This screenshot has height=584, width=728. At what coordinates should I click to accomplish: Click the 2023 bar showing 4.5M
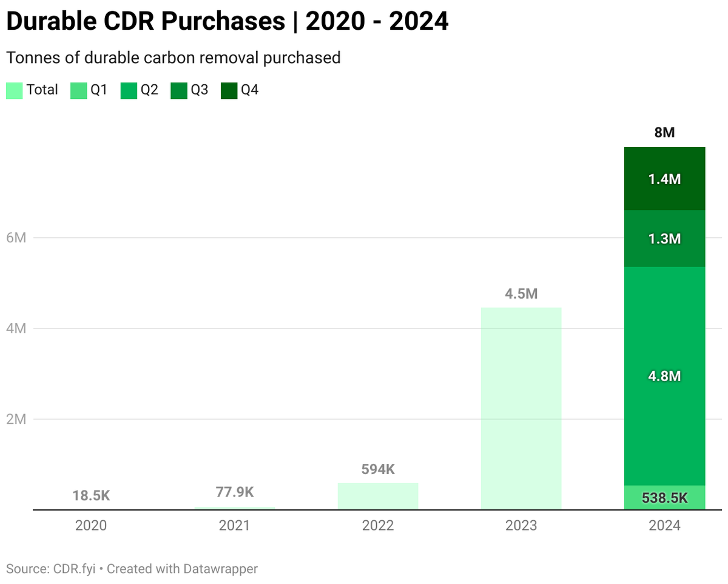coord(521,407)
